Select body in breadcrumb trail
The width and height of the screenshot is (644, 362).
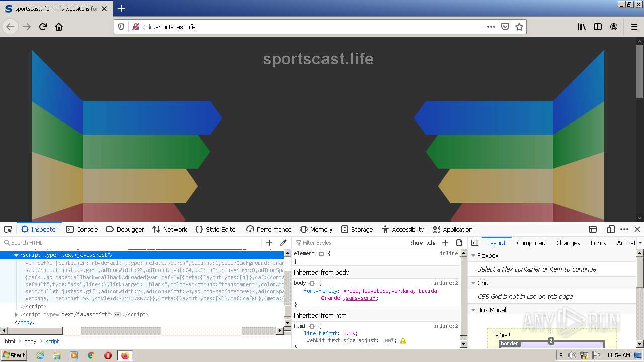(x=30, y=341)
